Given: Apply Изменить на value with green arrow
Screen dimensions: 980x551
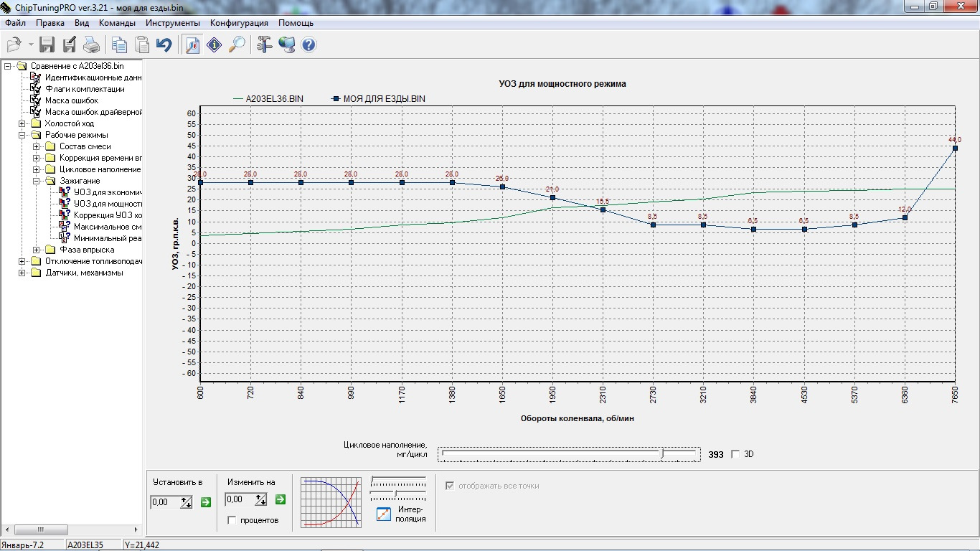Looking at the screenshot, I should point(281,499).
